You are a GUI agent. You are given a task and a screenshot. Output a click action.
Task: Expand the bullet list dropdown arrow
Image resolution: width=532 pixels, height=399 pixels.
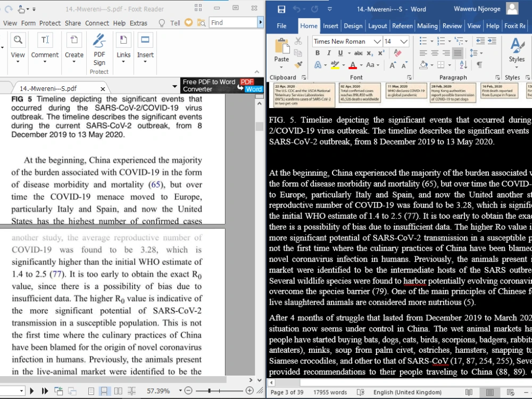tap(432, 41)
